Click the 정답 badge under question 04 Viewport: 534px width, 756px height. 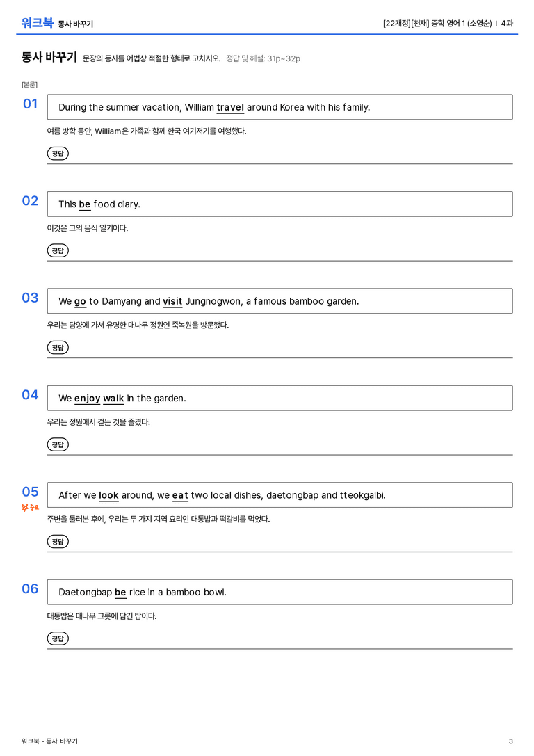[x=58, y=444]
